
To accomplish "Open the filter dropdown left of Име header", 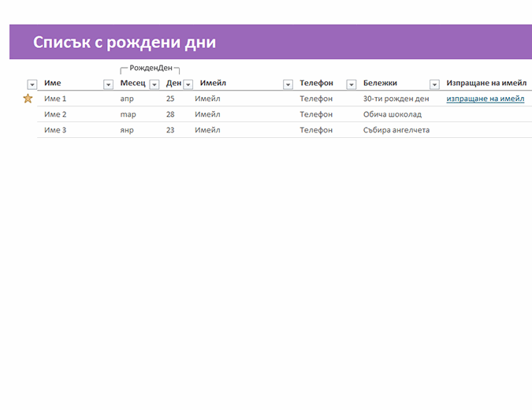I will click(x=32, y=84).
